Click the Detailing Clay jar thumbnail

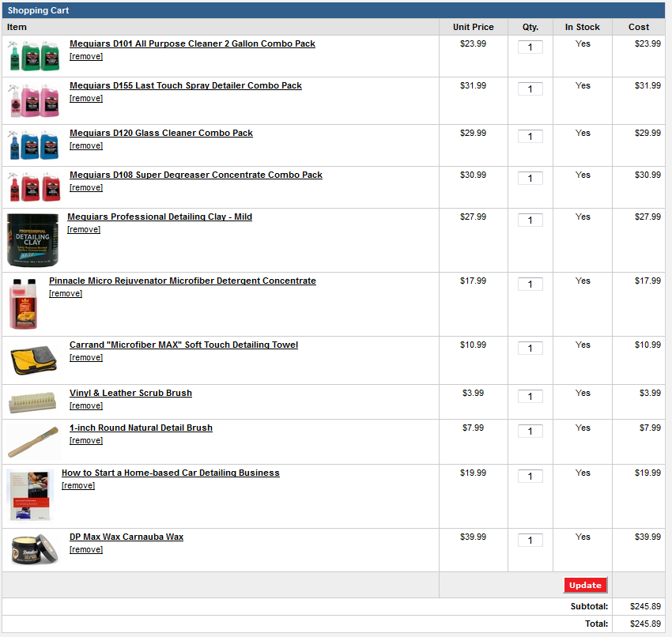click(32, 240)
